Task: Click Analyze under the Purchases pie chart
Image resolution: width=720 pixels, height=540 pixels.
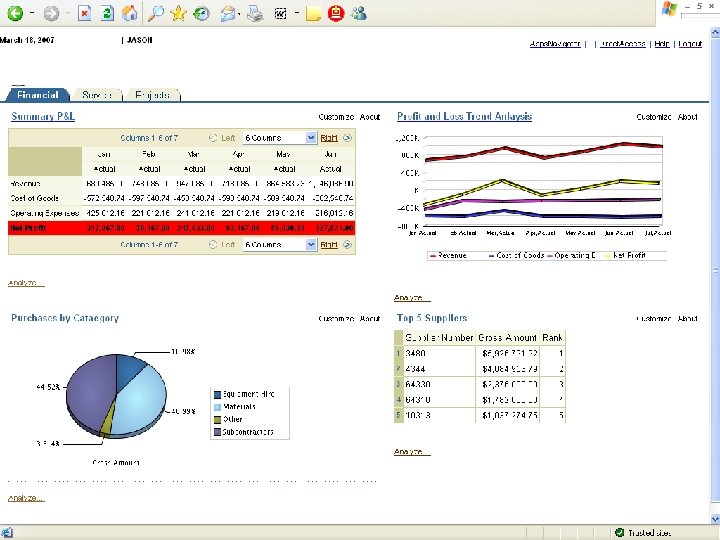Action: (26, 498)
